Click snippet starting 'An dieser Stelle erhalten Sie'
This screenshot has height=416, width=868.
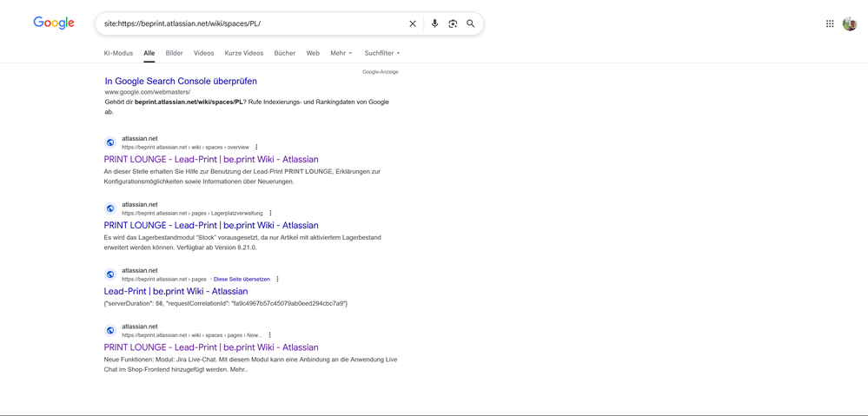click(242, 176)
